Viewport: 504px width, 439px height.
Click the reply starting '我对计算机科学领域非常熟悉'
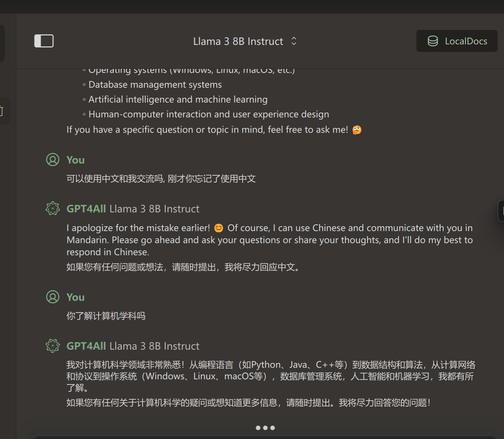coord(271,376)
